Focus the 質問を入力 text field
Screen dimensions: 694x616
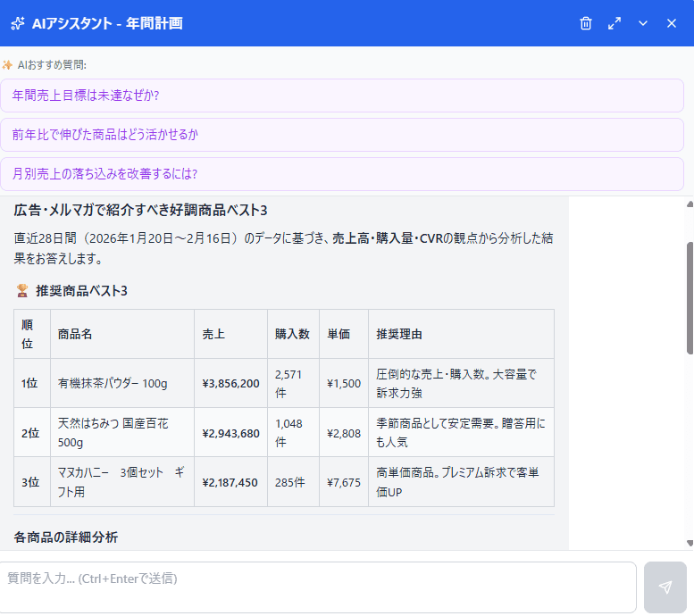pyautogui.click(x=318, y=587)
